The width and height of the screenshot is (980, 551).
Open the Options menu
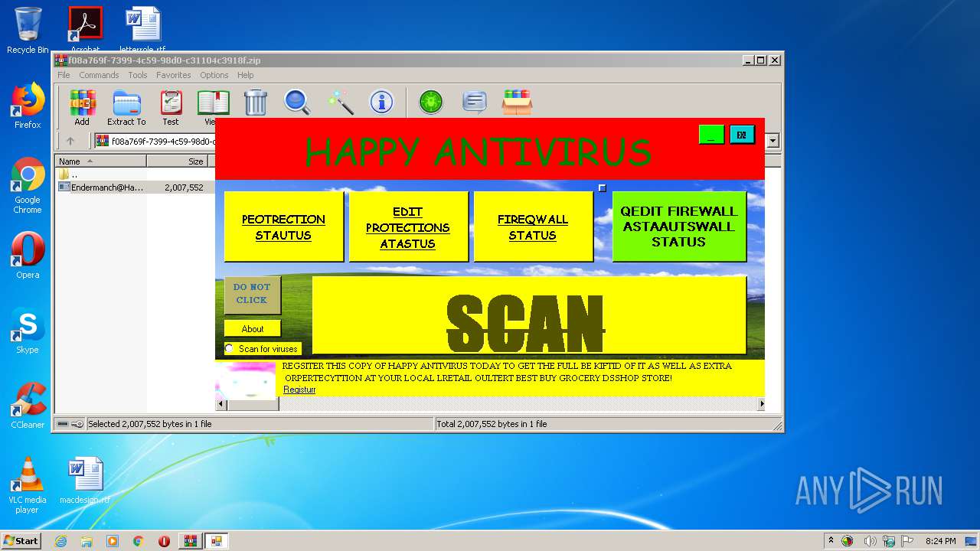tap(214, 75)
